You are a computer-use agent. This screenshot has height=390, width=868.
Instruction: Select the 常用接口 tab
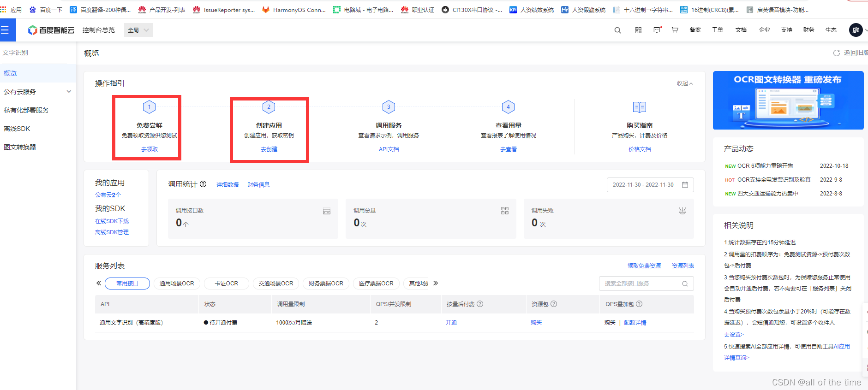tap(127, 284)
